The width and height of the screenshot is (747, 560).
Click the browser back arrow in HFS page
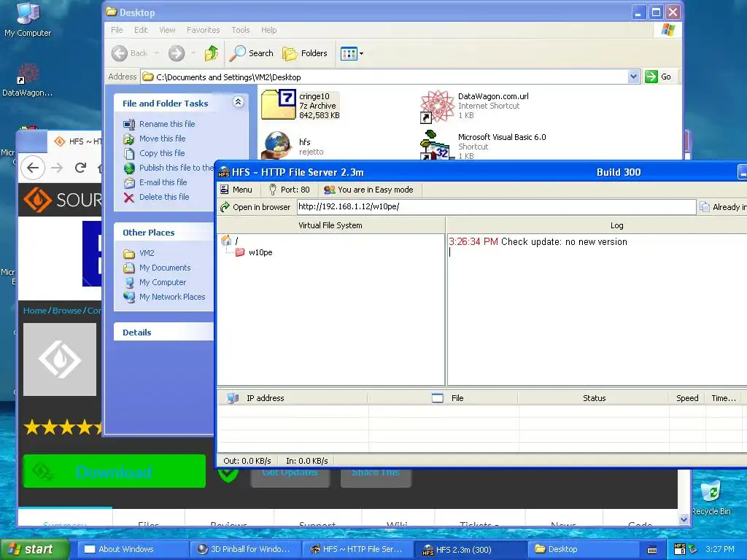33,168
